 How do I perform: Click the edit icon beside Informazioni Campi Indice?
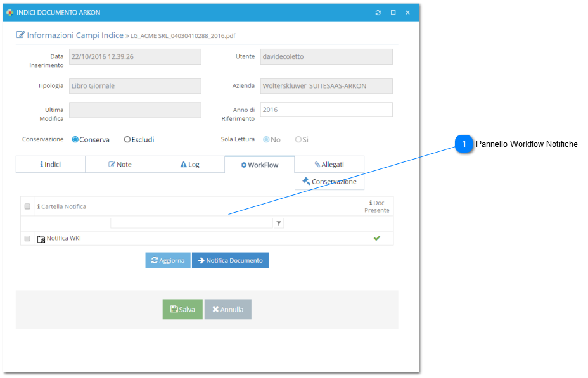coord(20,35)
